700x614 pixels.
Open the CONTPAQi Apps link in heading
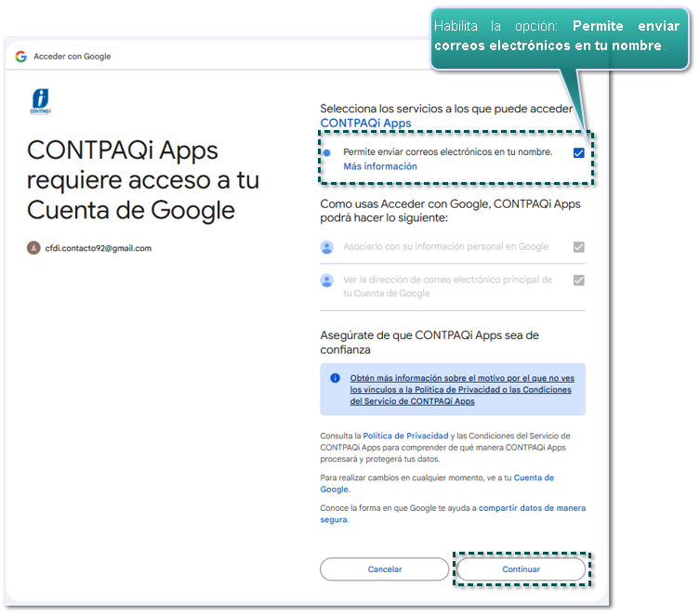click(x=365, y=123)
